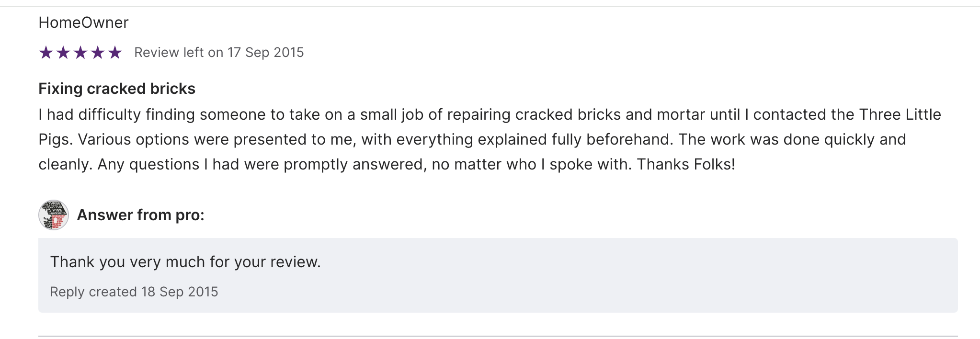Click the HomeOwner reviewer name
This screenshot has height=339, width=980.
tap(83, 23)
